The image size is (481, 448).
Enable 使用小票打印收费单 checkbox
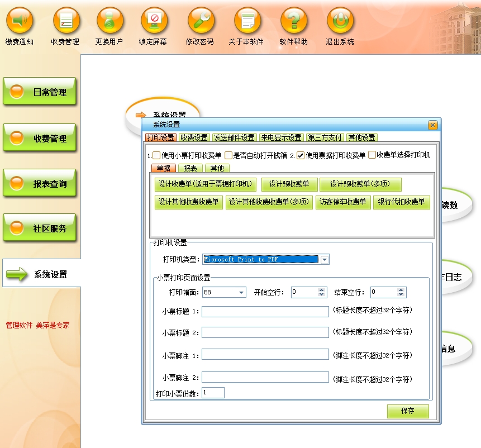(156, 155)
